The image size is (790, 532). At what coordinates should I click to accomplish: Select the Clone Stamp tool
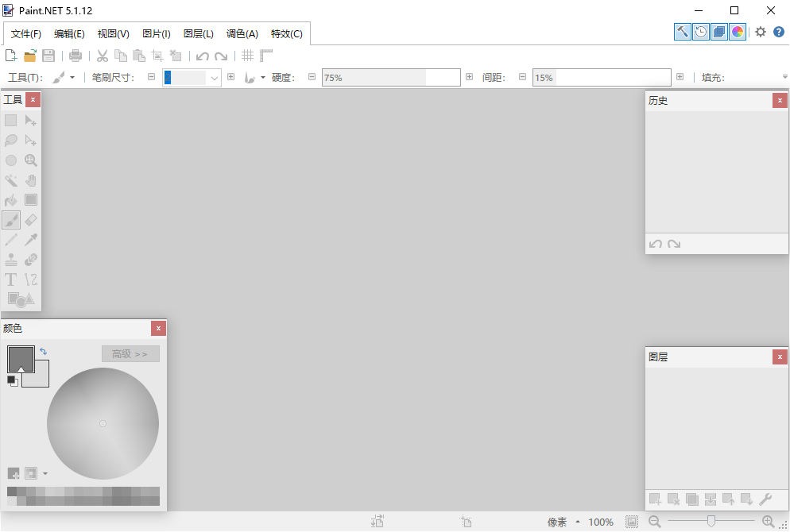[11, 259]
